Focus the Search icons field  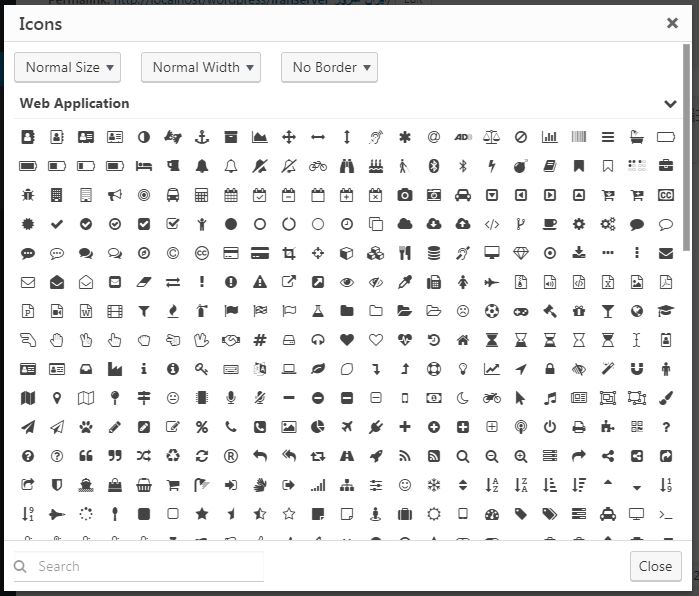139,566
